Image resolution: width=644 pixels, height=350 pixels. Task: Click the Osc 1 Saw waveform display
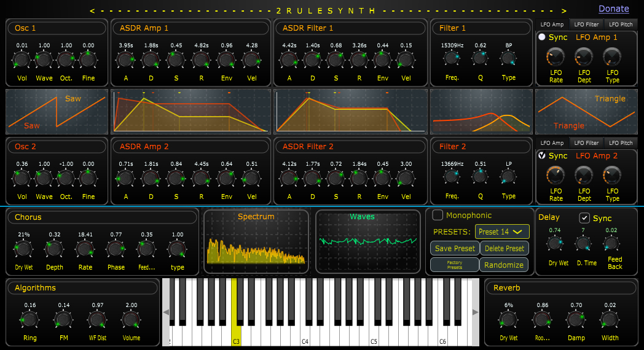[x=57, y=112]
